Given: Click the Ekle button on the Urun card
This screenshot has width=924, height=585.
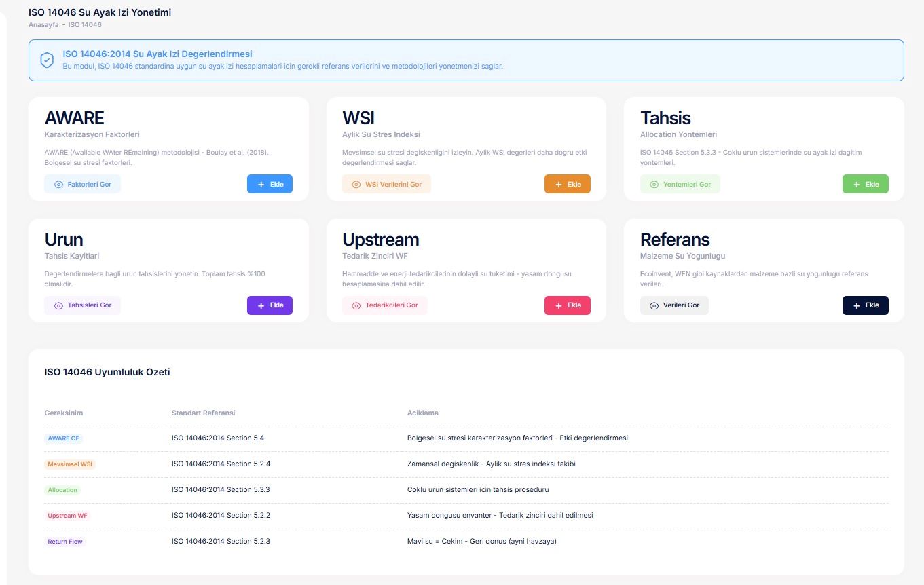Looking at the screenshot, I should coord(270,305).
